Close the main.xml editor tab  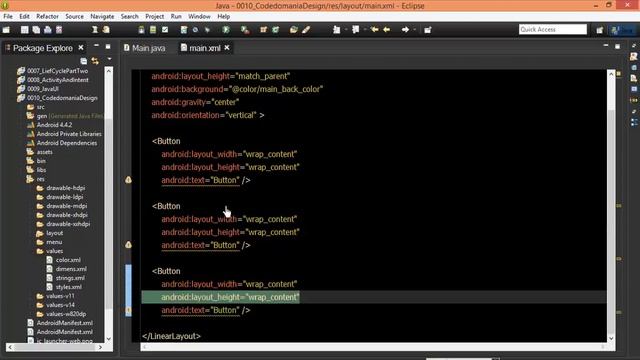(x=227, y=48)
